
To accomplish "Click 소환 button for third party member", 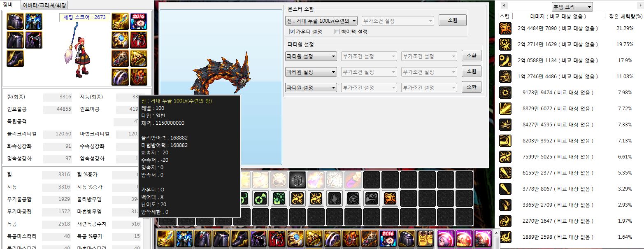I will tap(471, 87).
